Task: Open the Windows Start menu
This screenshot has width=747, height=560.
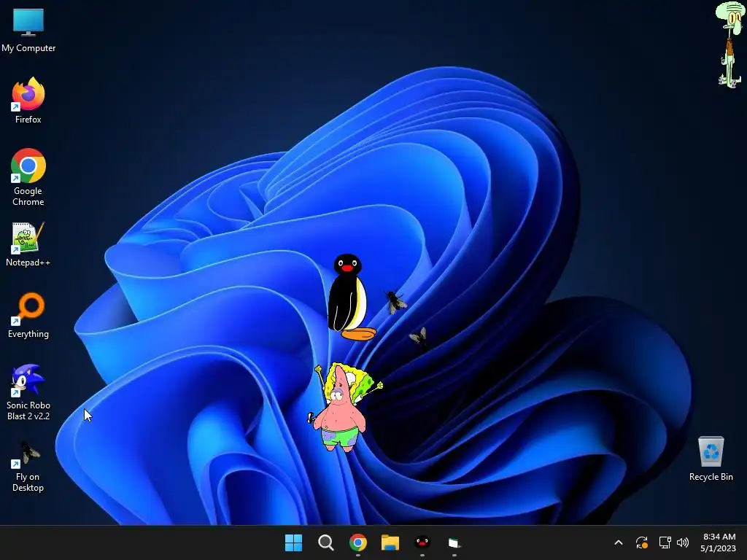Action: (x=293, y=542)
